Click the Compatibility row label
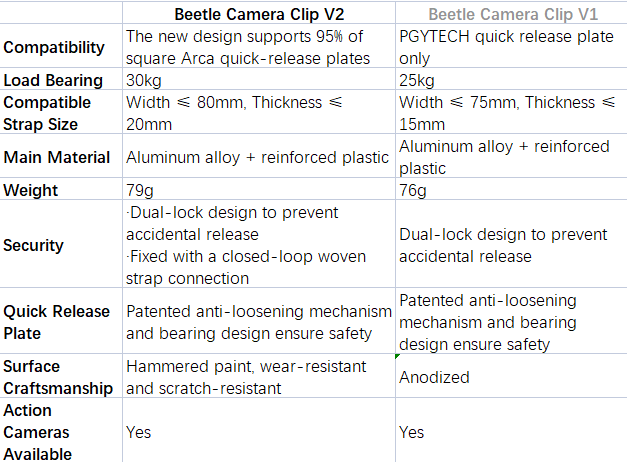 point(61,46)
